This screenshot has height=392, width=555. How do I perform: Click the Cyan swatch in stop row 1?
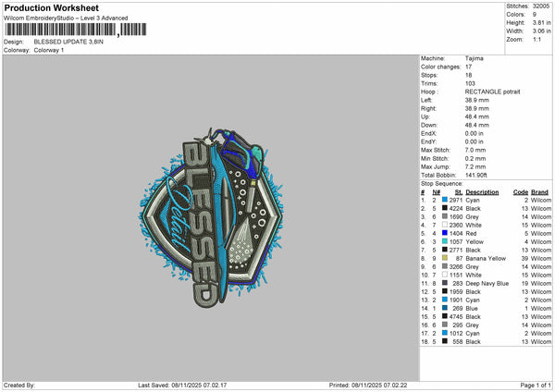(445, 200)
